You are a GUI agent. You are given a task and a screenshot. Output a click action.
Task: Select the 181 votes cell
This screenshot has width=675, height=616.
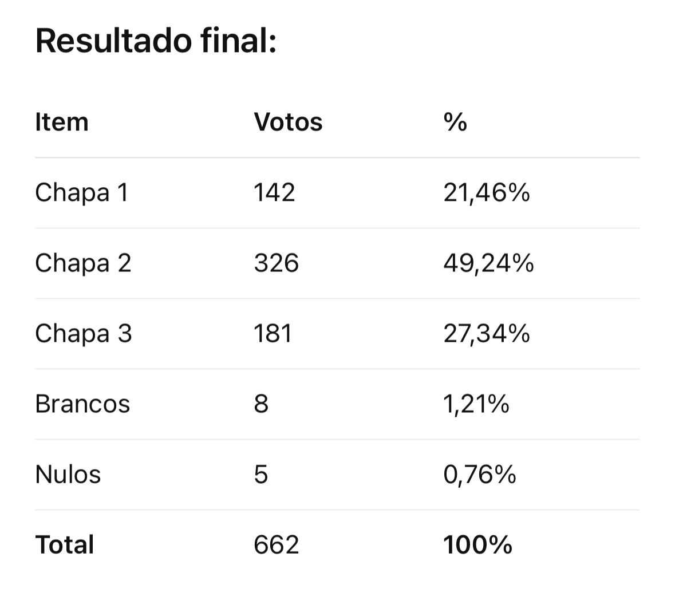tap(273, 334)
